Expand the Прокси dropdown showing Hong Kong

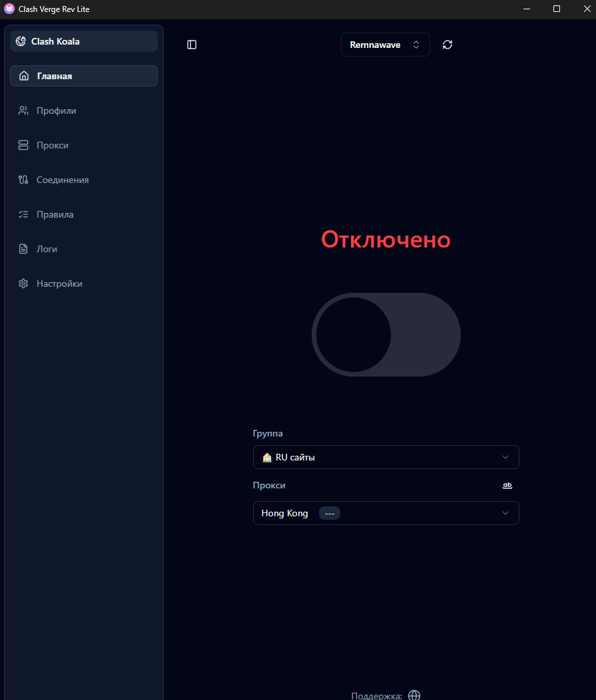(386, 513)
